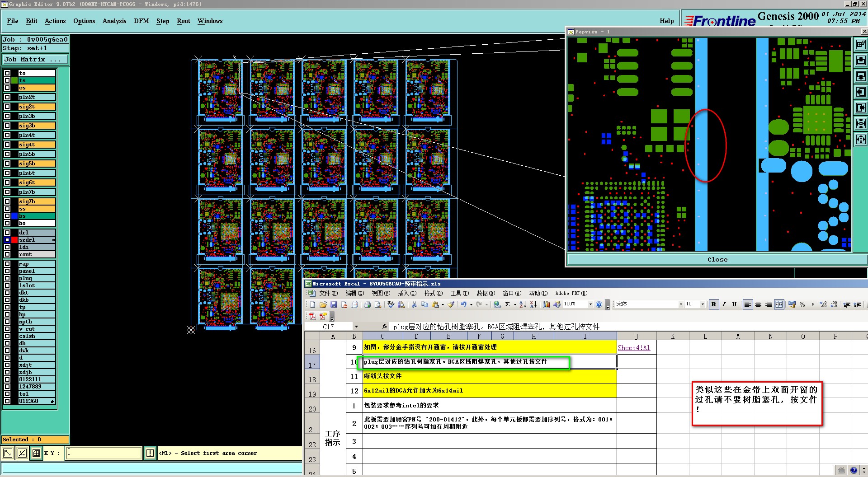Select Excel column K header
This screenshot has width=868, height=477.
(673, 336)
